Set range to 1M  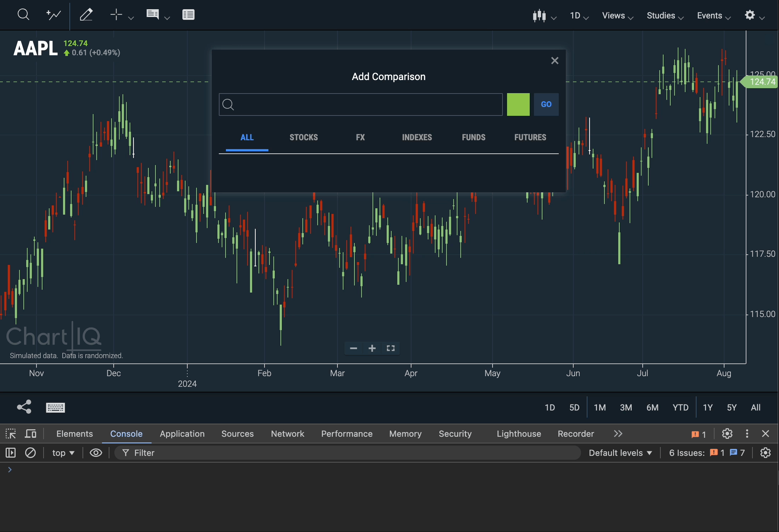[x=600, y=408]
